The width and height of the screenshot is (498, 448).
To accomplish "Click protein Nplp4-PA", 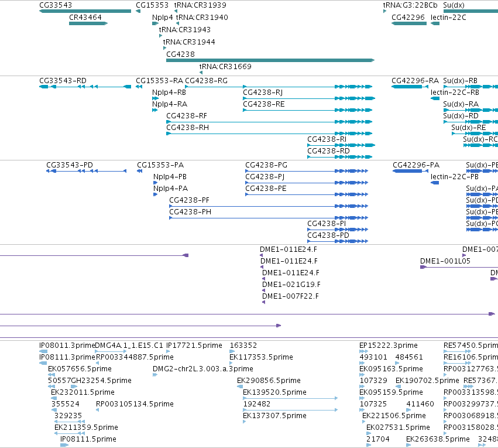I will [155, 194].
